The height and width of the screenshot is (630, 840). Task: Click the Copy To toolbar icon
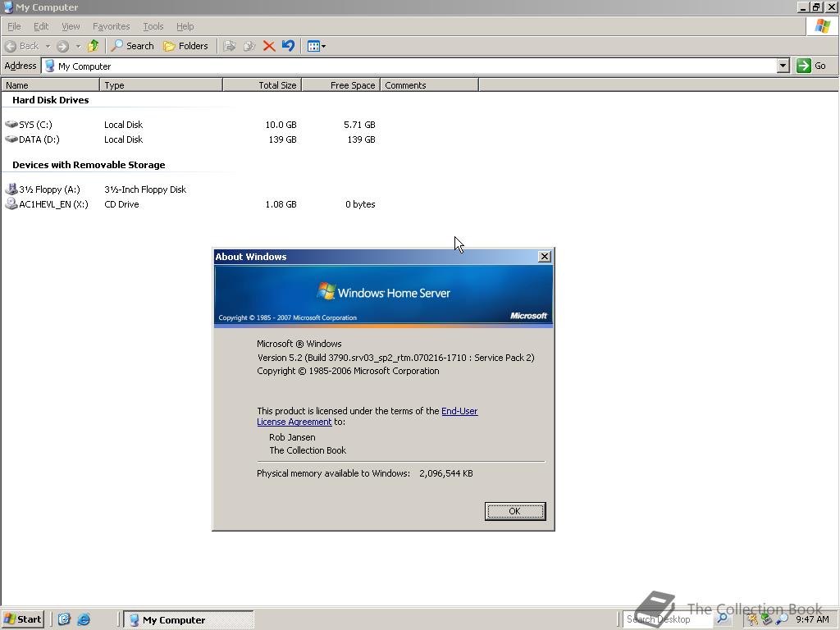(249, 46)
